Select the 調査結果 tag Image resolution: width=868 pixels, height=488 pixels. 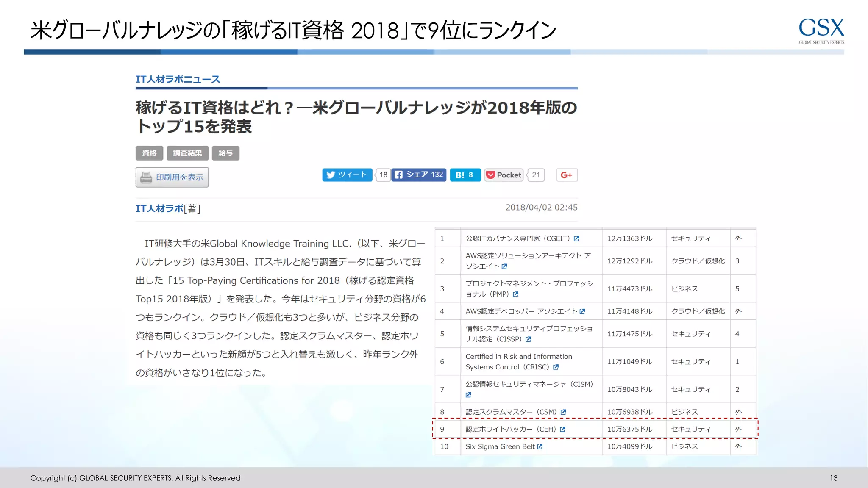coord(187,153)
